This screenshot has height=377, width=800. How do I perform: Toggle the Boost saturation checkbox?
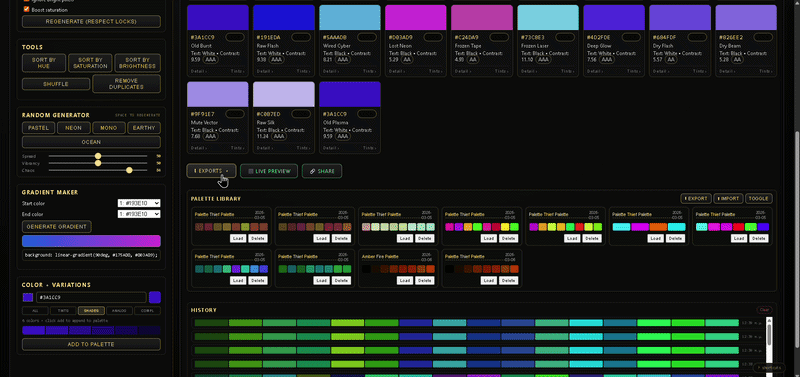click(x=27, y=10)
